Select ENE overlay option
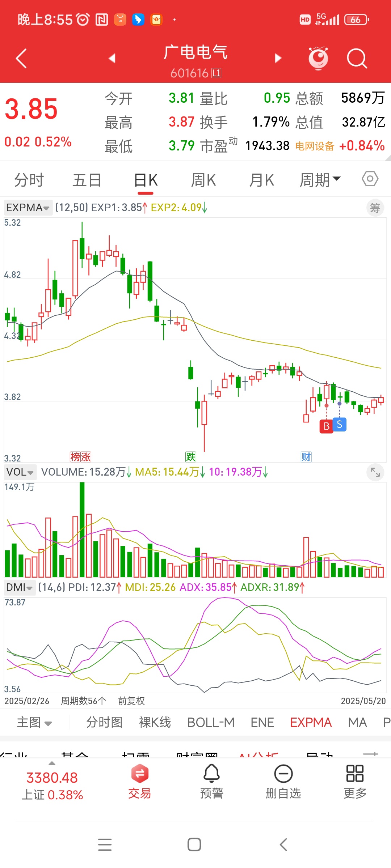This screenshot has height=868, width=391. (262, 722)
